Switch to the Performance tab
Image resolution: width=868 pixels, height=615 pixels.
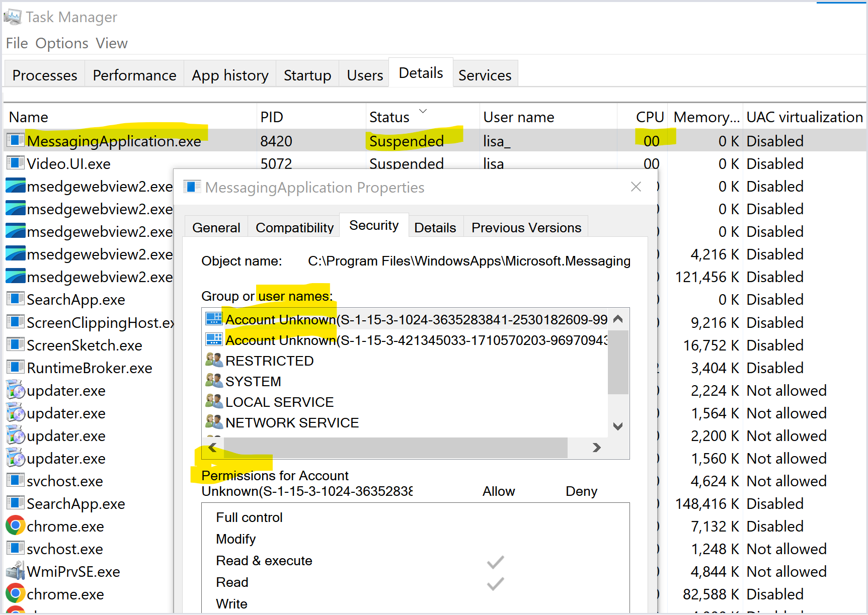tap(134, 75)
